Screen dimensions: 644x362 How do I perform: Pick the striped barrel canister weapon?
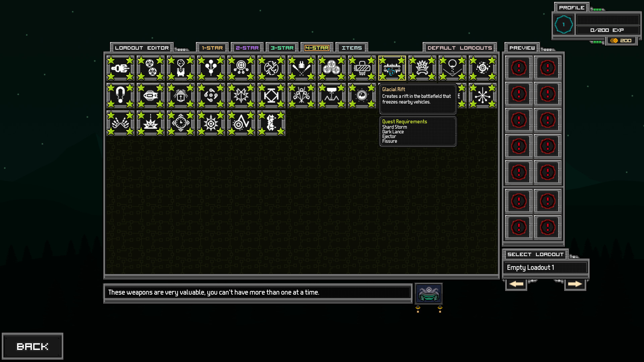point(362,68)
